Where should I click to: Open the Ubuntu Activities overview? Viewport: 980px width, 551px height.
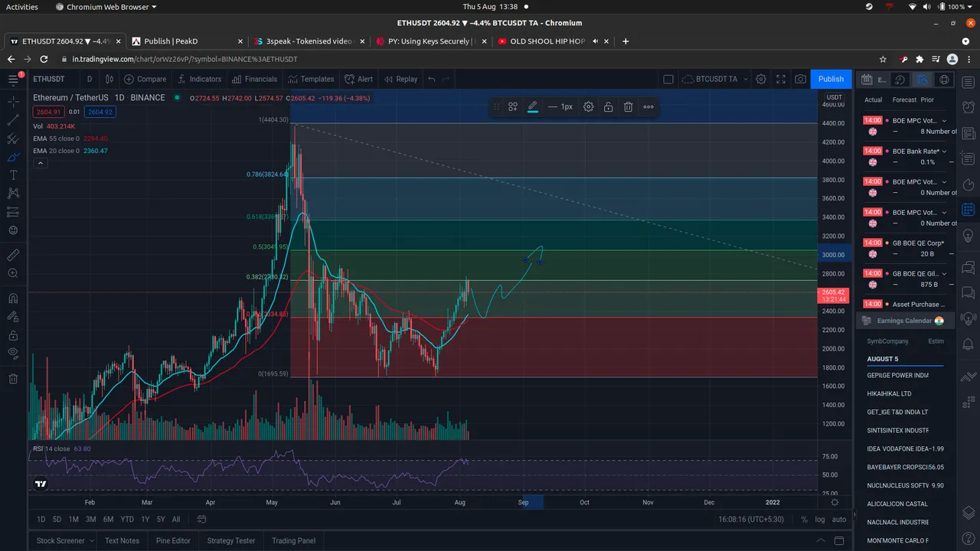(22, 7)
